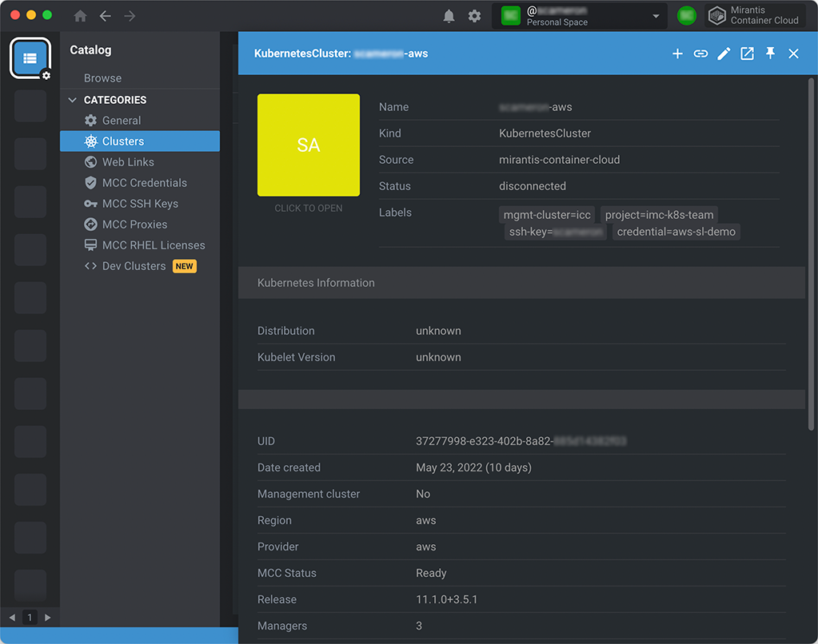Click the 'May 23, 2022 (10 days)' value
The height and width of the screenshot is (644, 818).
473,467
